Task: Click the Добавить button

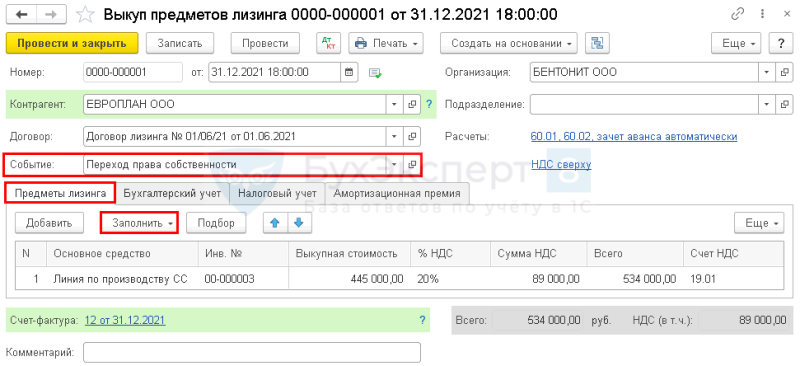Action: 48,223
